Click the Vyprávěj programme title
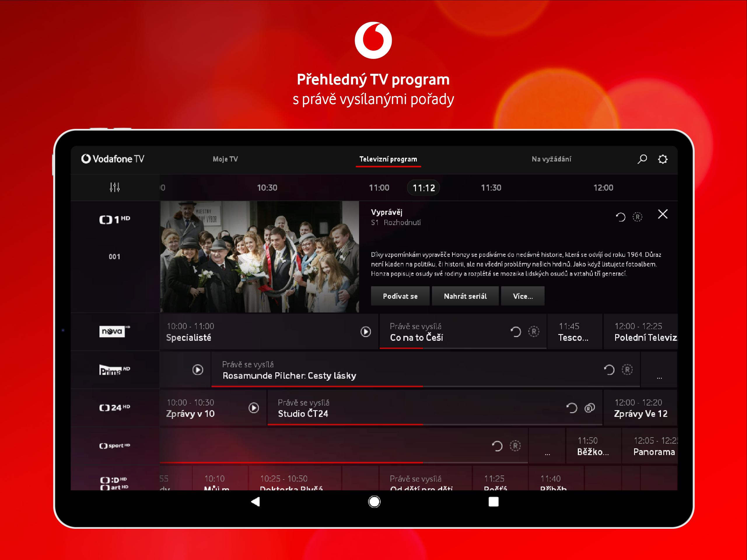Image resolution: width=747 pixels, height=560 pixels. 386,212
